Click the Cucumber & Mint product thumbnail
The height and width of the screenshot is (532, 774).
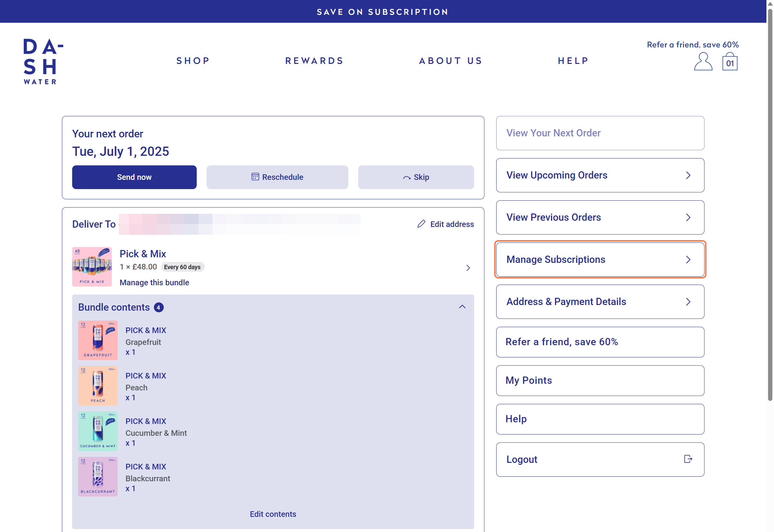98,431
